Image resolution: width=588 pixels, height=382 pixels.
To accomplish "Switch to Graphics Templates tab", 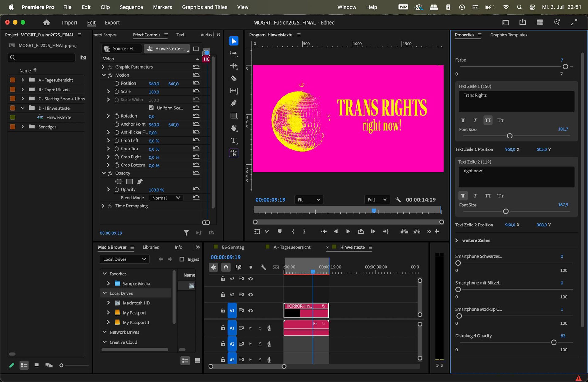I will point(509,35).
